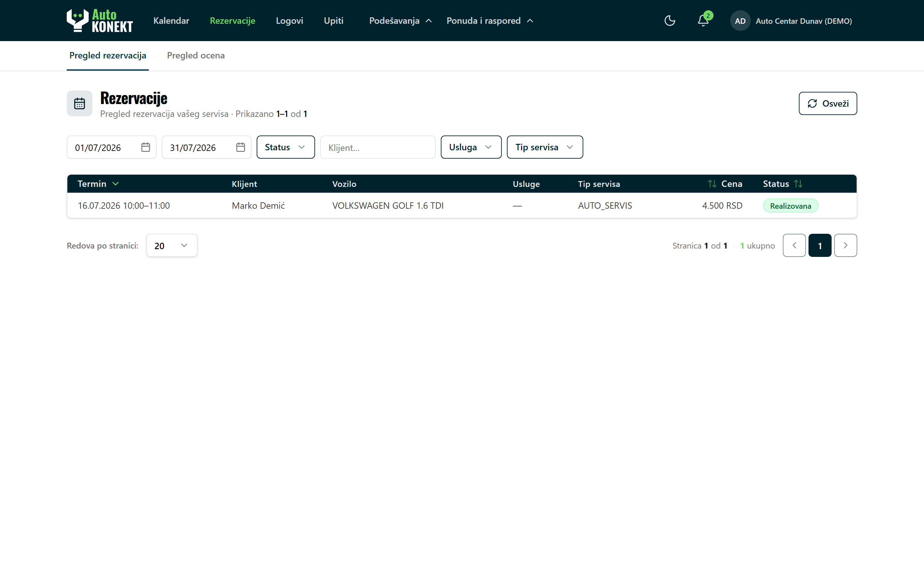Open the Usluga filter dropdown
The image size is (924, 578).
click(471, 147)
